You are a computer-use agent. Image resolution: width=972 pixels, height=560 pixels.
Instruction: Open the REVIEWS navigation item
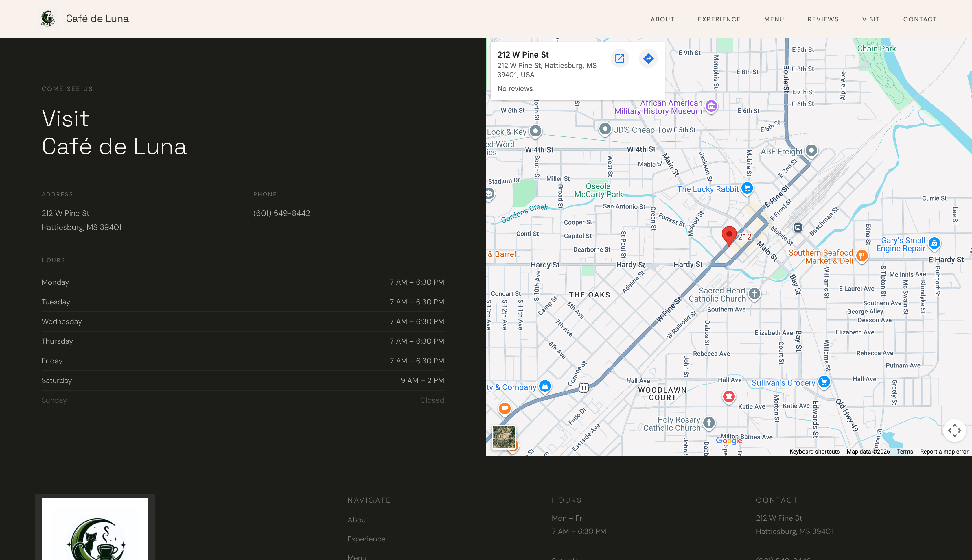823,19
